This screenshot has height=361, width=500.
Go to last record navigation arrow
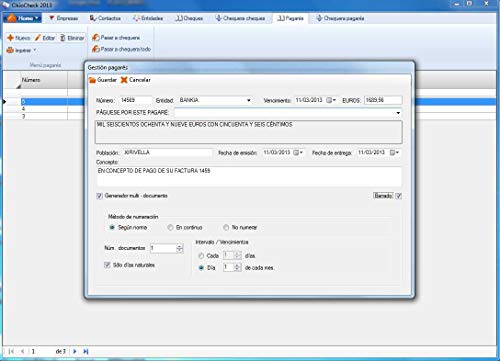(x=86, y=351)
